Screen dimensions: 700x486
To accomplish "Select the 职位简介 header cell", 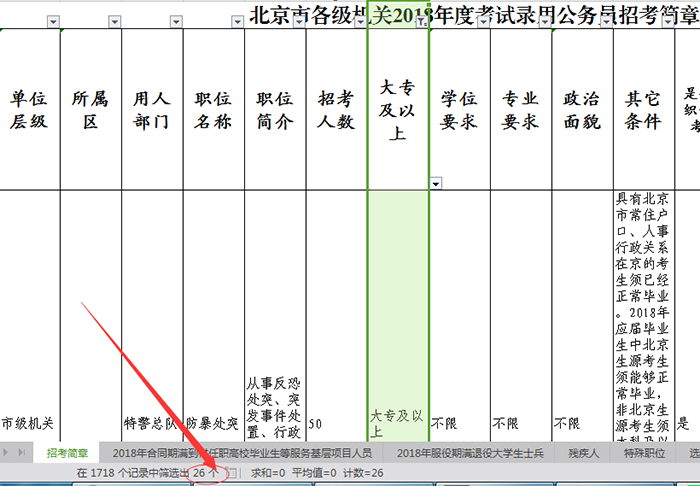I will point(275,110).
